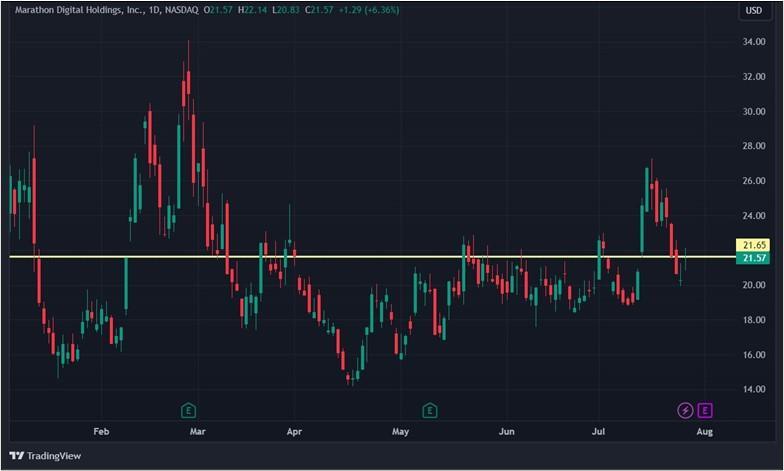Click the 30.00 price axis label

[754, 112]
